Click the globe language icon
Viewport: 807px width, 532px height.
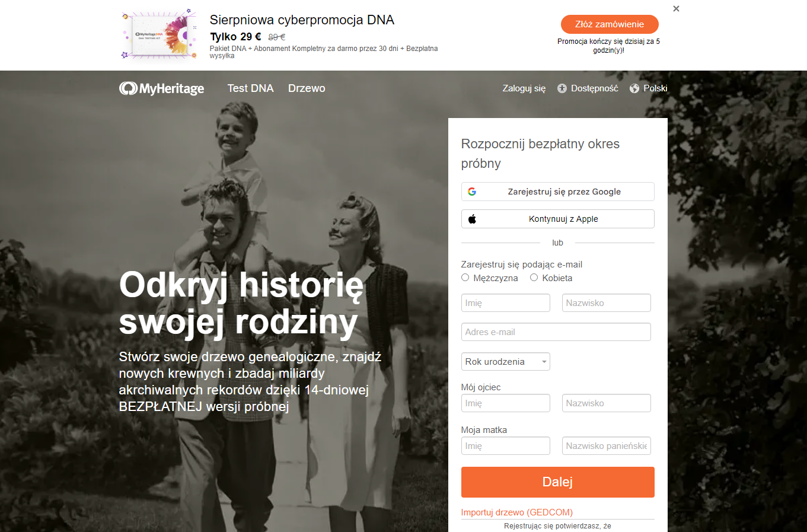coord(634,88)
